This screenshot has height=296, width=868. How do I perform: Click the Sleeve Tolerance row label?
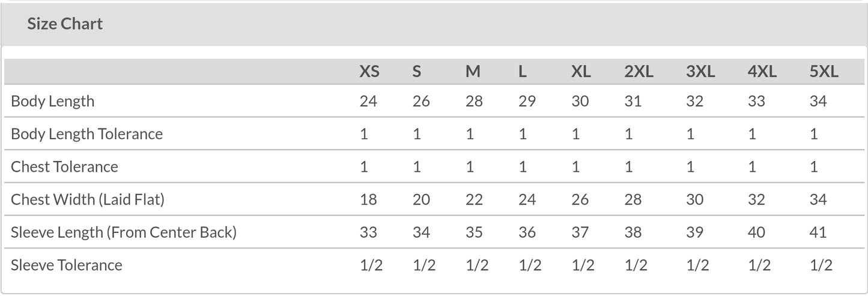coord(67,265)
